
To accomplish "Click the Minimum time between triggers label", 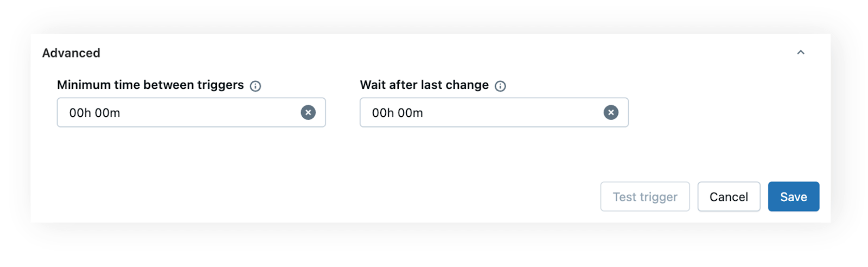I will point(150,85).
